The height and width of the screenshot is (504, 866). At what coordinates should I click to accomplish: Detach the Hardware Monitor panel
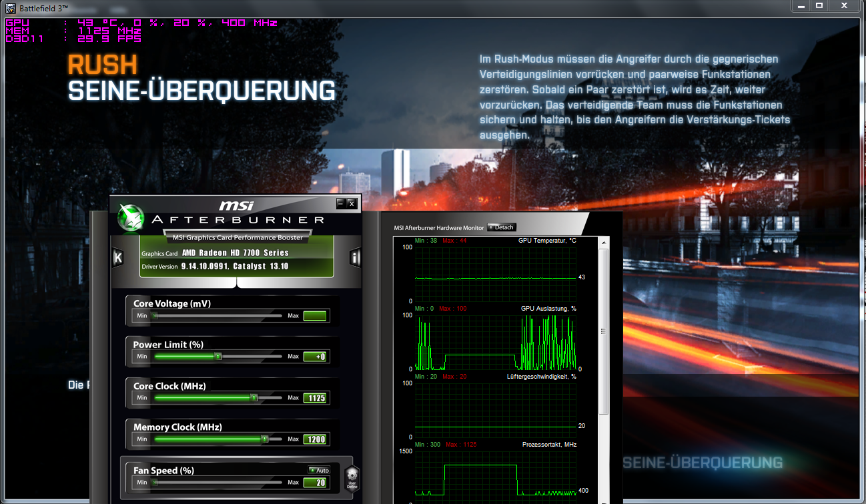(x=502, y=227)
